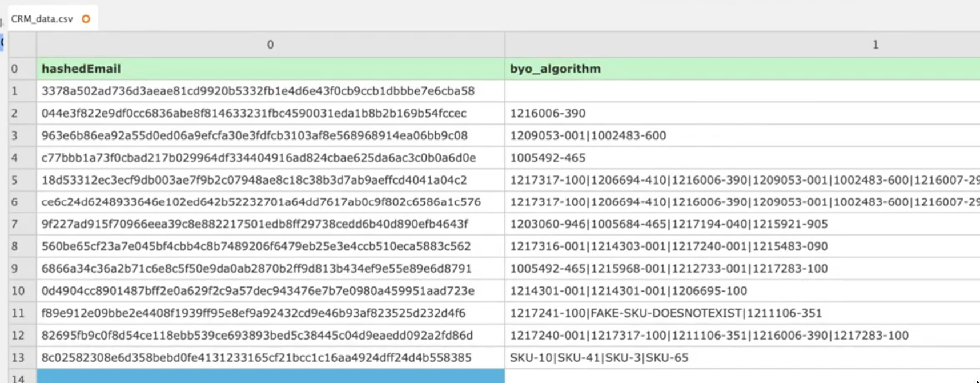Select row header 6
The height and width of the screenshot is (383, 980).
coord(22,202)
